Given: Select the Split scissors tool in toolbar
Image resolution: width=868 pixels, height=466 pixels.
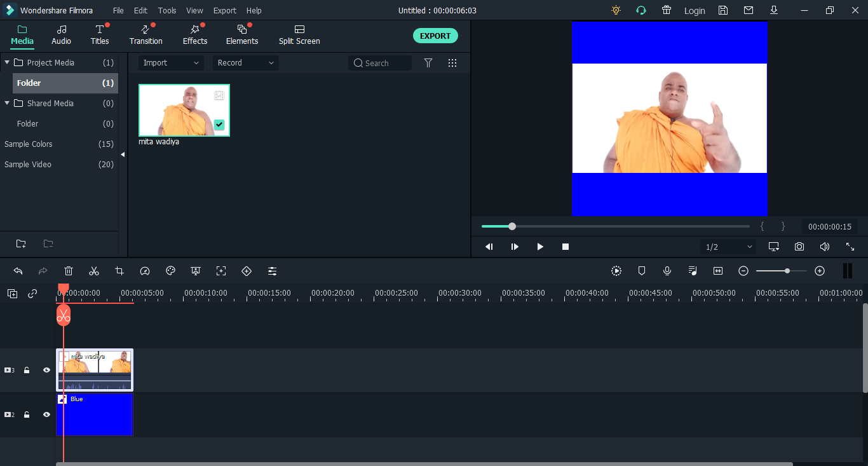Looking at the screenshot, I should tap(94, 271).
